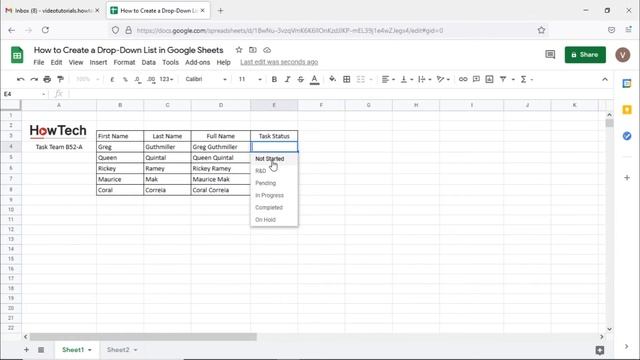Viewport: 640px width, 360px height.
Task: Open Tasks side panel icon
Action: tap(627, 136)
